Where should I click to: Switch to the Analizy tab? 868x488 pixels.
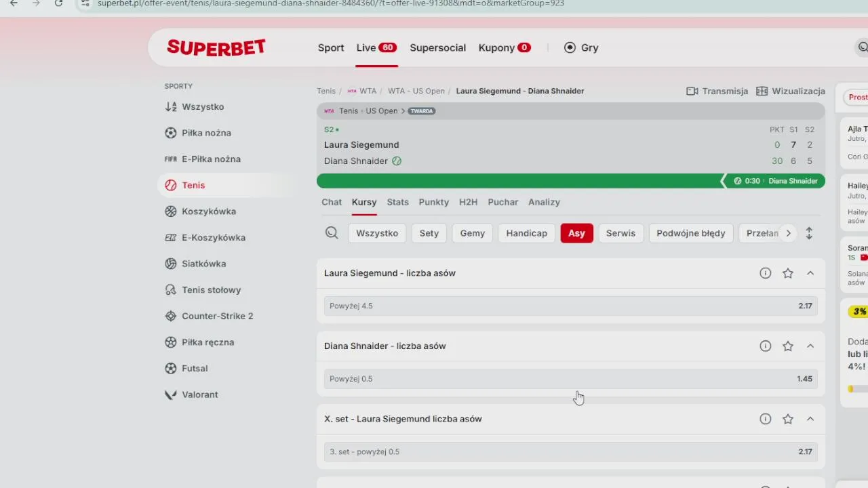pos(544,202)
